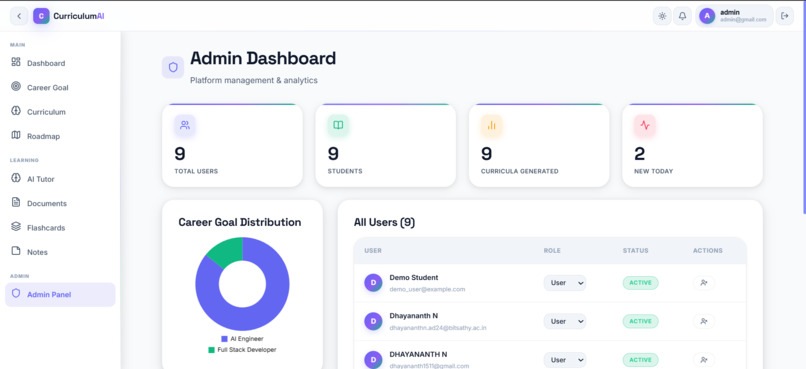The width and height of the screenshot is (806, 369).
Task: Open the Flashcards section
Action: click(x=60, y=227)
